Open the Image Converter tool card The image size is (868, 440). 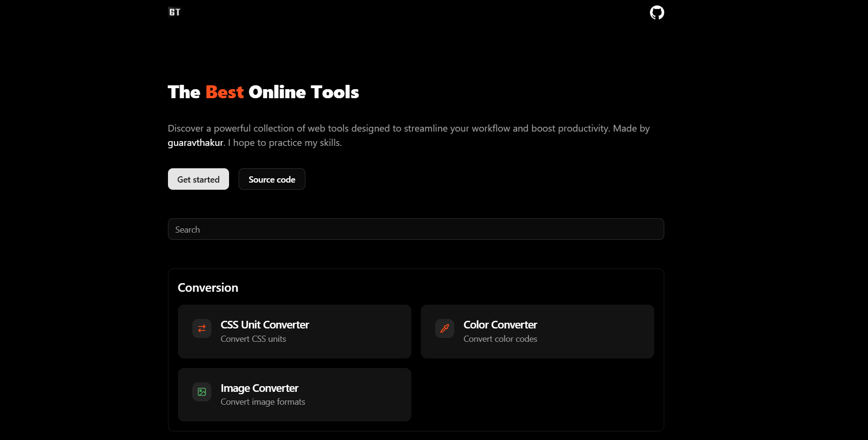click(294, 394)
